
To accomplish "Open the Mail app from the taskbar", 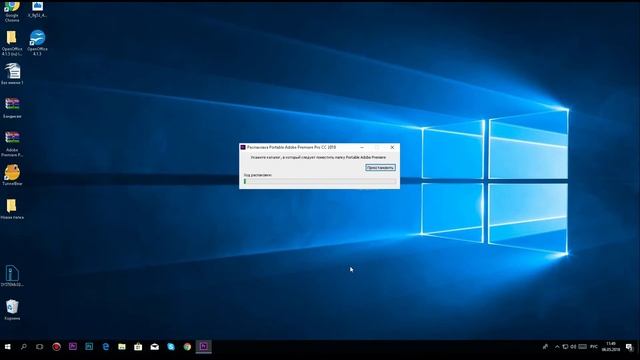I will pyautogui.click(x=154, y=347).
